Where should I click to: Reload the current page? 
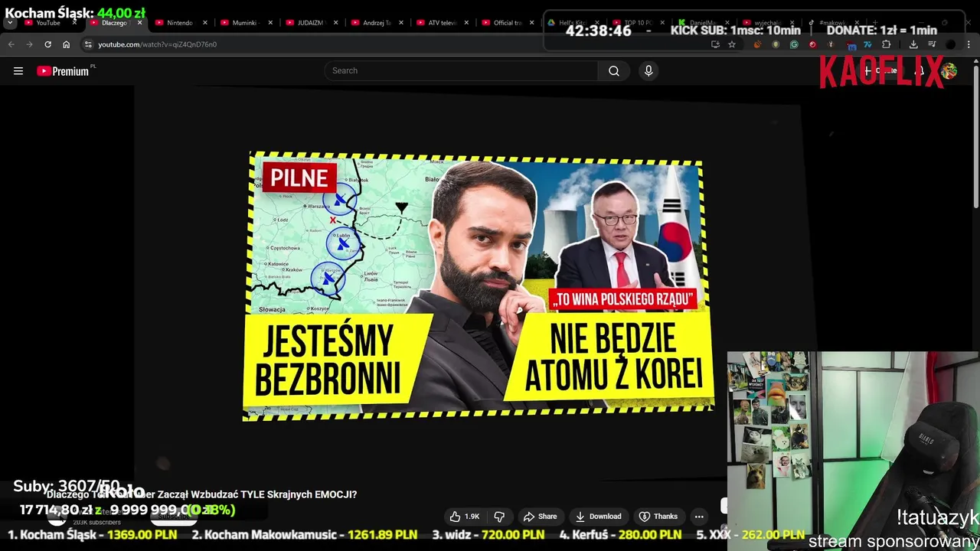47,44
